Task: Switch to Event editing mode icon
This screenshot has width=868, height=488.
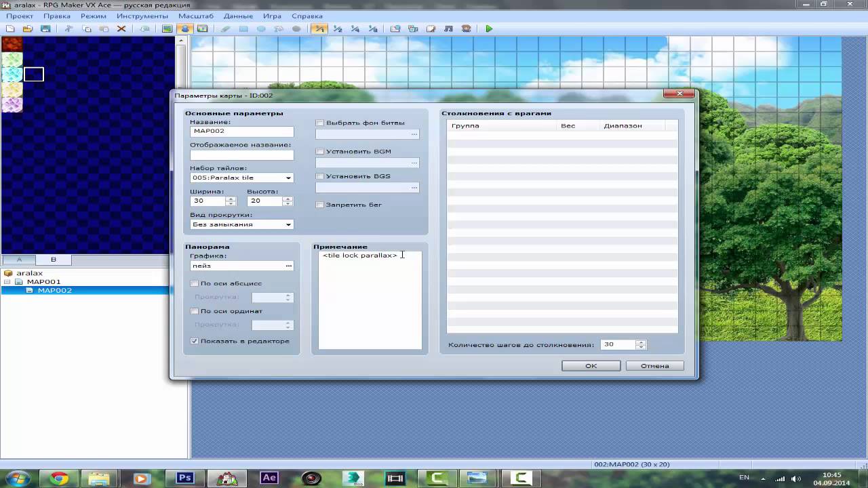Action: (x=185, y=28)
